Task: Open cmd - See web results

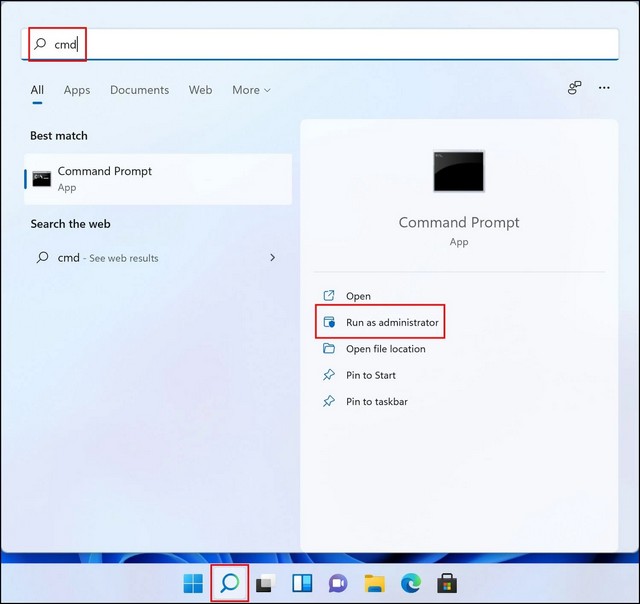Action: click(x=158, y=258)
